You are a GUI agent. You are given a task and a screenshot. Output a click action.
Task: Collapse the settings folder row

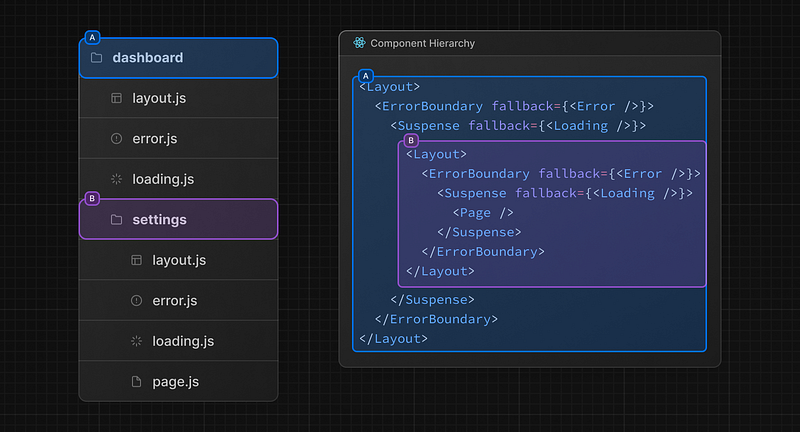[178, 219]
